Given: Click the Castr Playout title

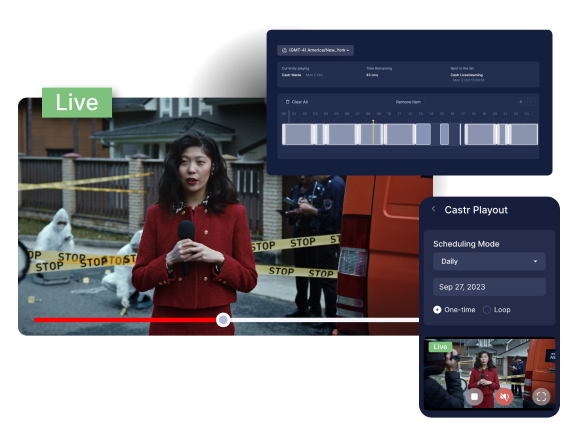Looking at the screenshot, I should point(476,210).
